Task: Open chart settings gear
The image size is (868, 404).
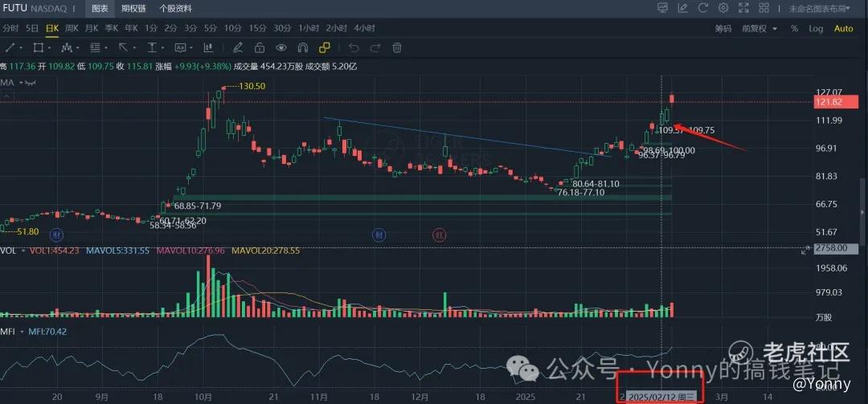Action: coord(723,8)
